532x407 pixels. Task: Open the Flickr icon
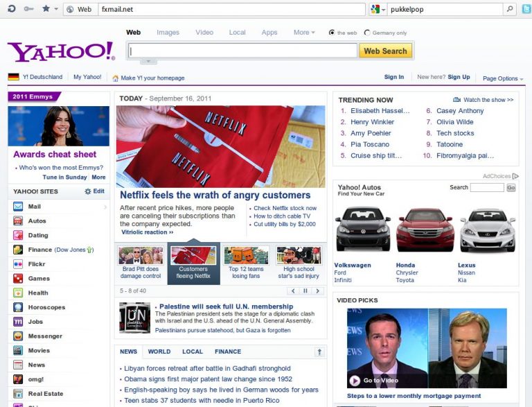pos(18,264)
